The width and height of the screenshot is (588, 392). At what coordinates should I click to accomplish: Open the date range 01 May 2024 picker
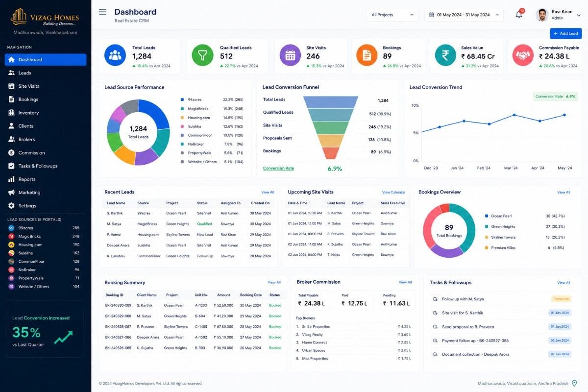coord(464,15)
